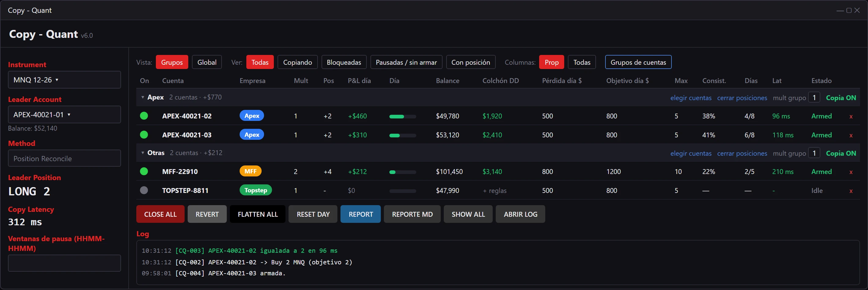Toggle the on indicator for MFF-22910
The height and width of the screenshot is (290, 868).
pyautogui.click(x=144, y=171)
